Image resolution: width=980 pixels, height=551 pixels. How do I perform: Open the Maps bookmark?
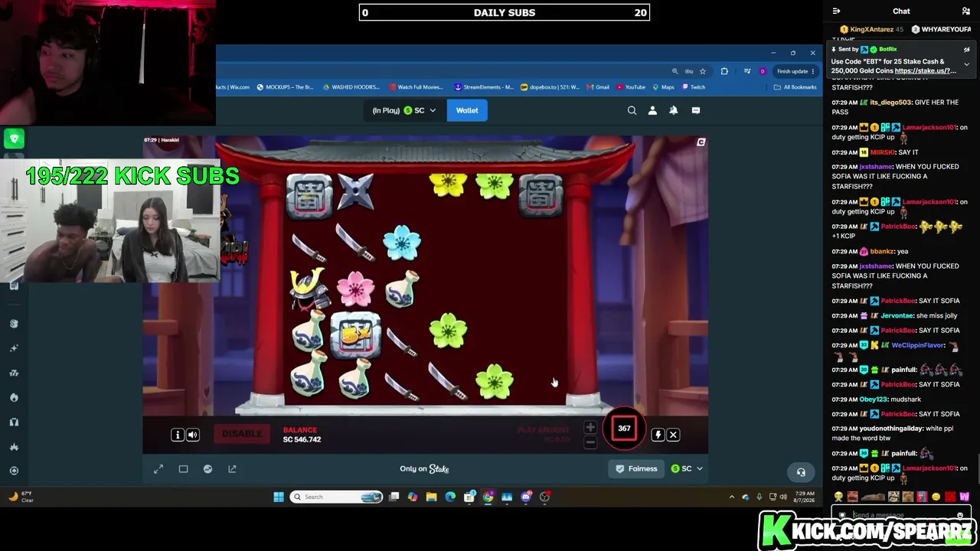[663, 87]
